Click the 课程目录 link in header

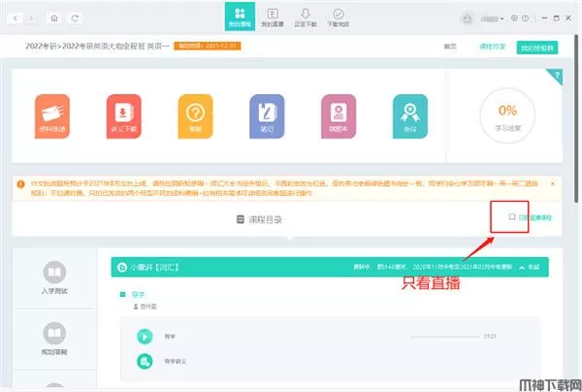point(493,47)
